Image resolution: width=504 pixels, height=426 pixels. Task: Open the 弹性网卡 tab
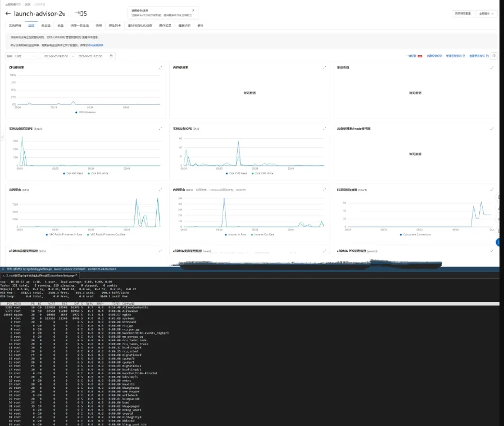[115, 25]
